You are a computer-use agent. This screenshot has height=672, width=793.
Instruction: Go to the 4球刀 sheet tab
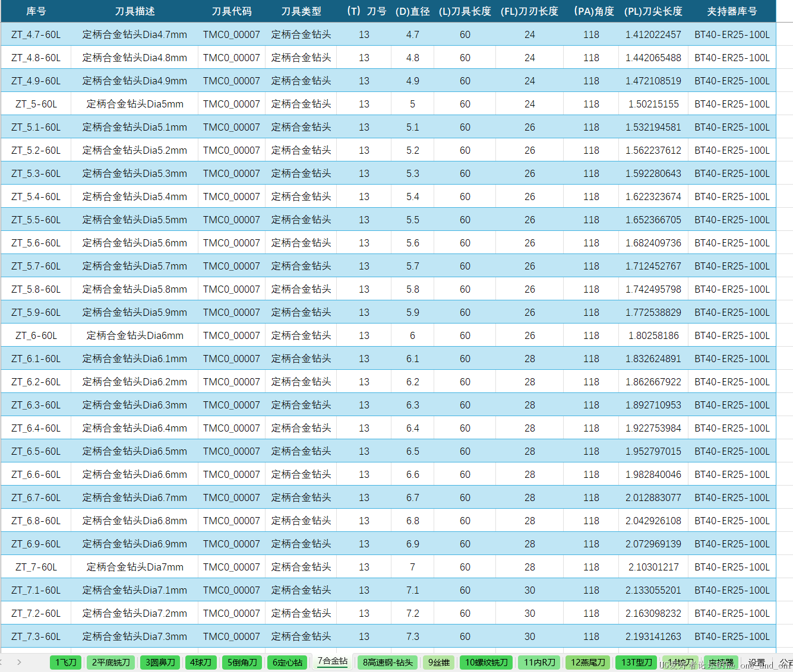pyautogui.click(x=201, y=663)
